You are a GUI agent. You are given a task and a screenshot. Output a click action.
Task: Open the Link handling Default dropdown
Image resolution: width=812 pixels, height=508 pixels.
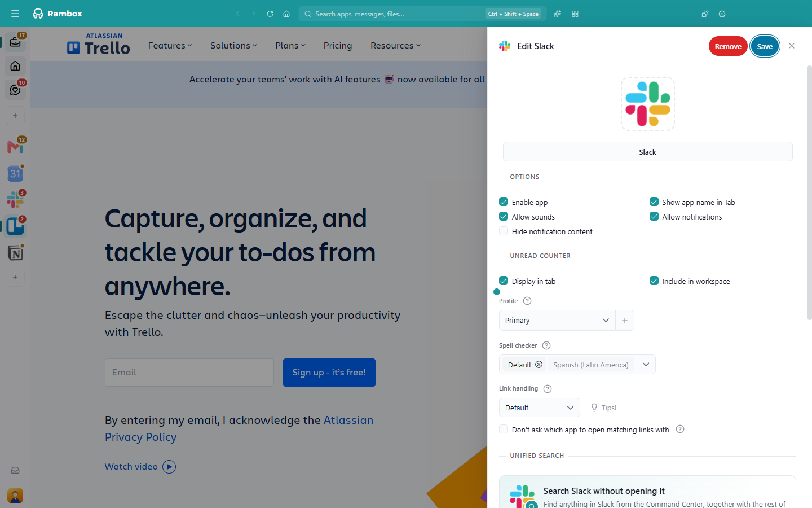pos(539,408)
